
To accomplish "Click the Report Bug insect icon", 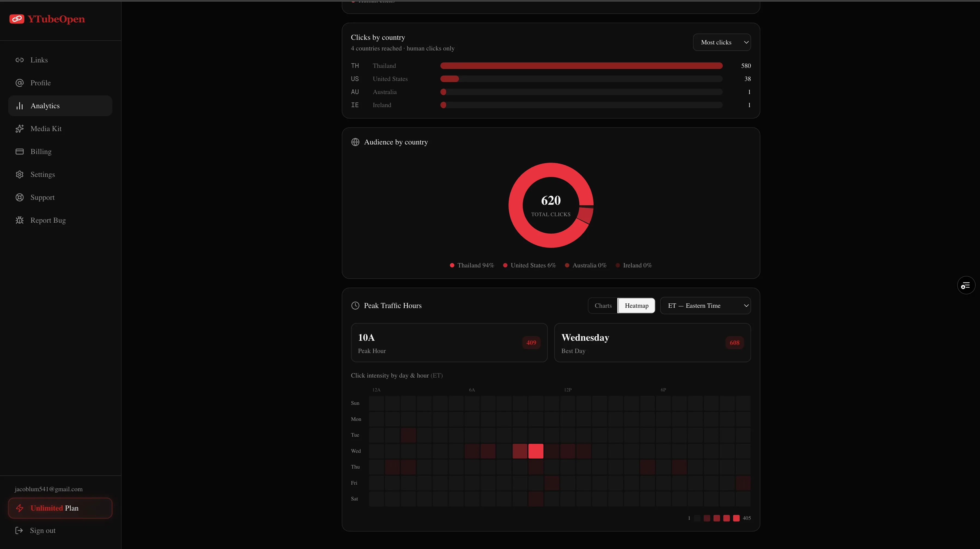I will tap(19, 220).
